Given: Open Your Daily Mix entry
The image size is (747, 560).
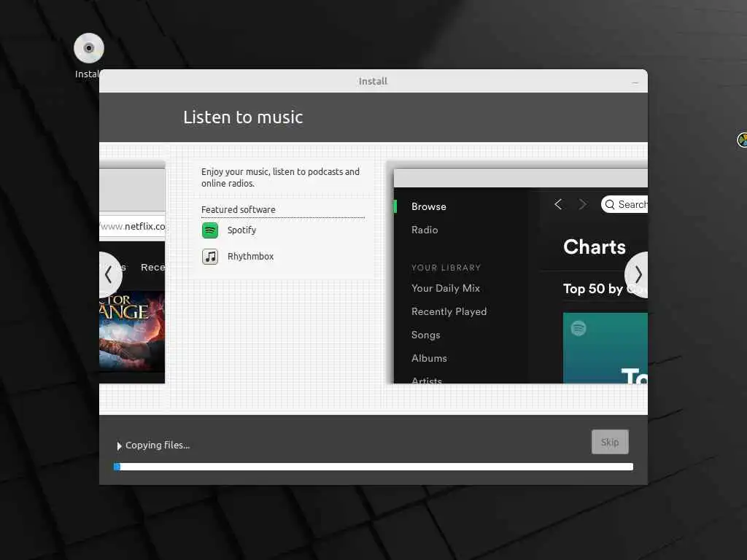Looking at the screenshot, I should pyautogui.click(x=446, y=288).
